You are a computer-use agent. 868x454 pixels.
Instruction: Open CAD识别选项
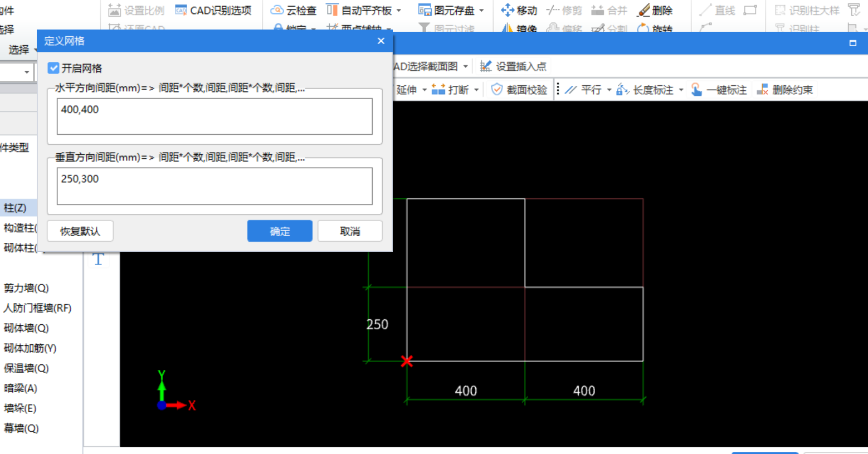coord(213,10)
